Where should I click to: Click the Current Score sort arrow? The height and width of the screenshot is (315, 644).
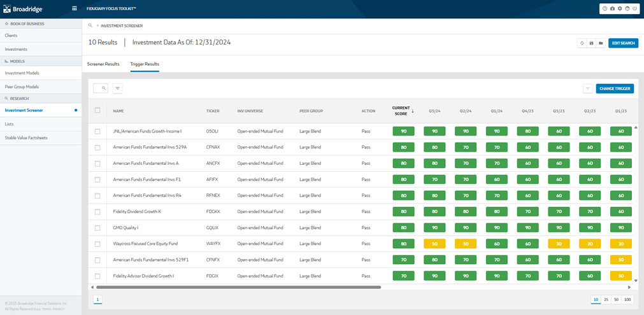(x=412, y=111)
